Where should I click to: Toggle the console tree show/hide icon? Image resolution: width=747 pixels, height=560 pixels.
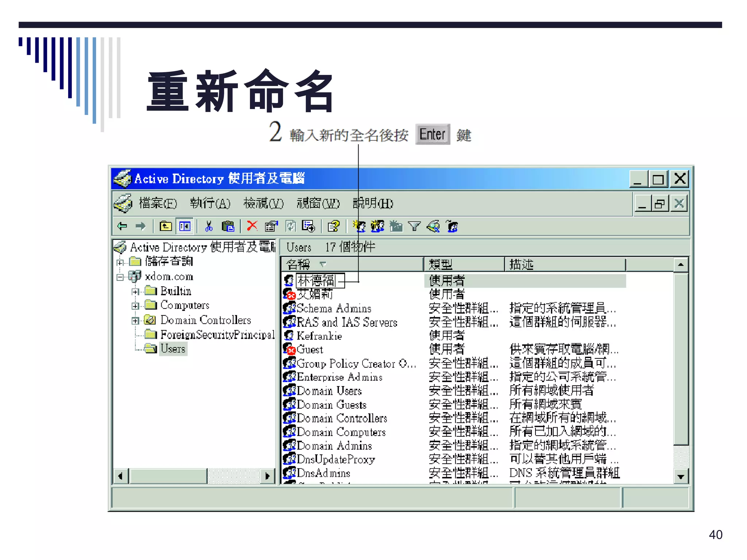pos(185,226)
